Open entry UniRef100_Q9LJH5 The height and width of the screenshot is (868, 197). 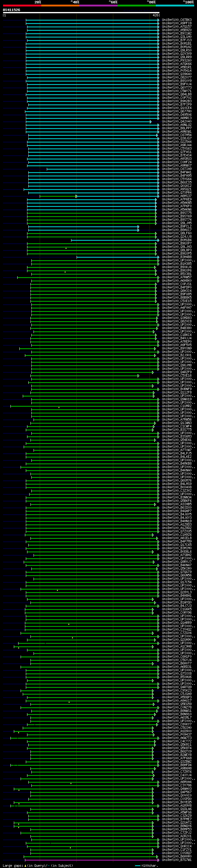pos(177,223)
